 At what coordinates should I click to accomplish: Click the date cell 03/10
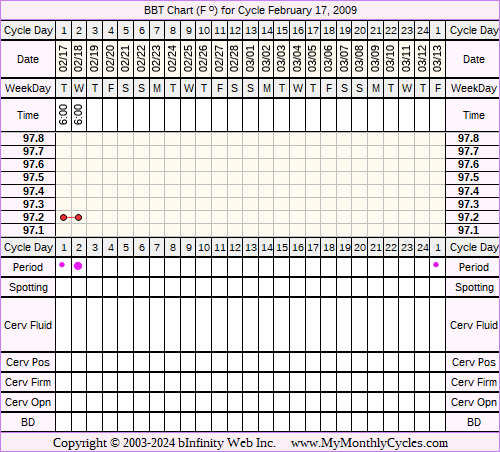point(391,59)
